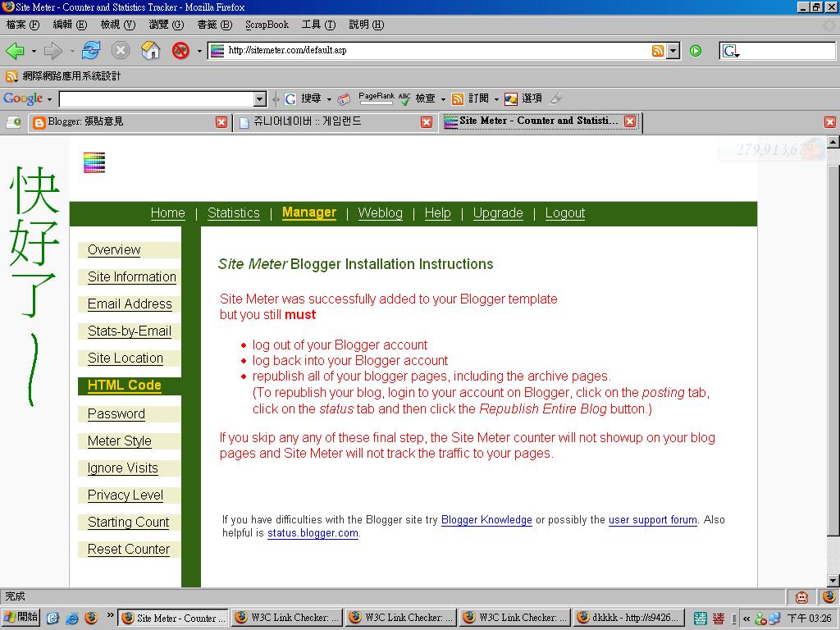Click the Logout link
This screenshot has height=630, width=840.
tap(565, 213)
